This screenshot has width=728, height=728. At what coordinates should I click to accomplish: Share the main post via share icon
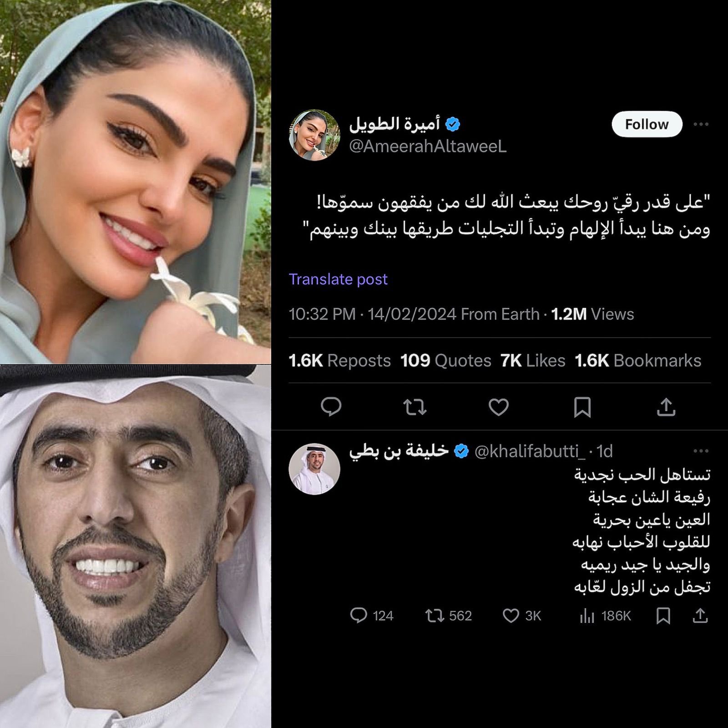(x=666, y=407)
